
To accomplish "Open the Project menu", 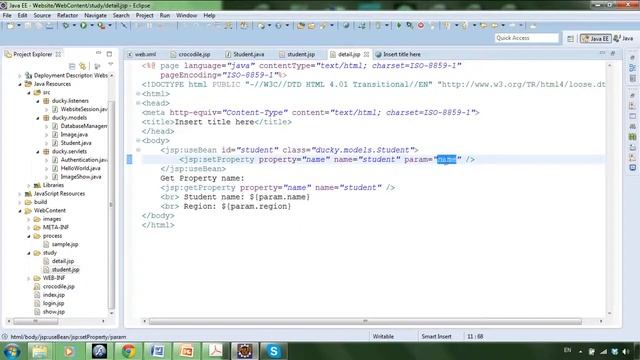I will pos(144,16).
